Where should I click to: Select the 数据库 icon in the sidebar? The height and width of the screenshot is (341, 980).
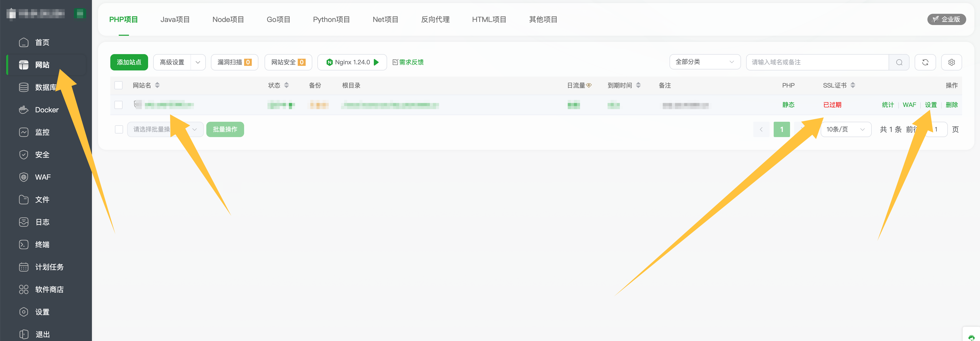(x=23, y=87)
